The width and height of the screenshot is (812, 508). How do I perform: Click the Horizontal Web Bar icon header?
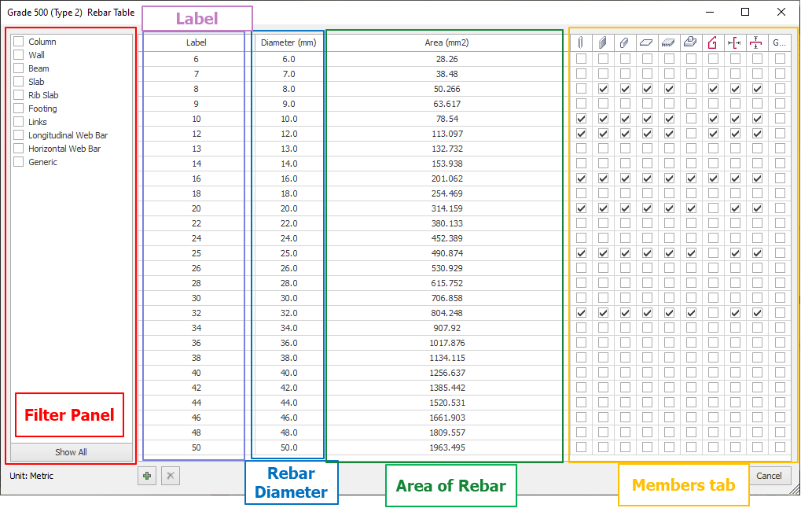click(757, 42)
